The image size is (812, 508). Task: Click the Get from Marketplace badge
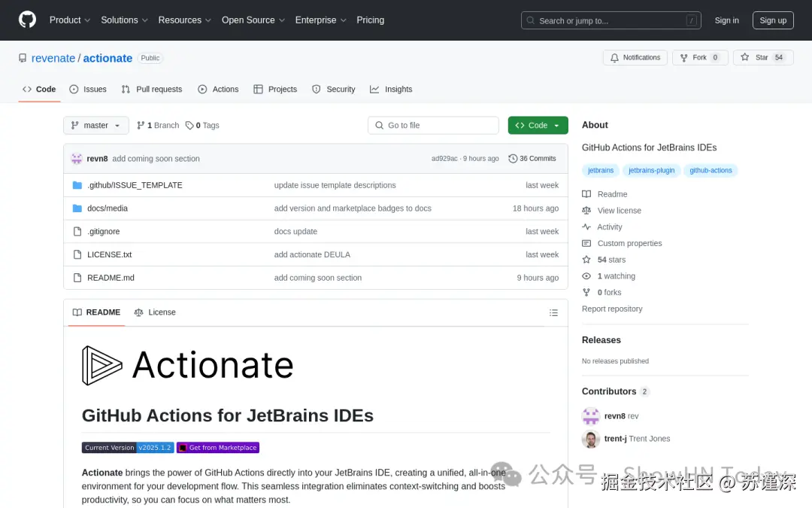(218, 448)
